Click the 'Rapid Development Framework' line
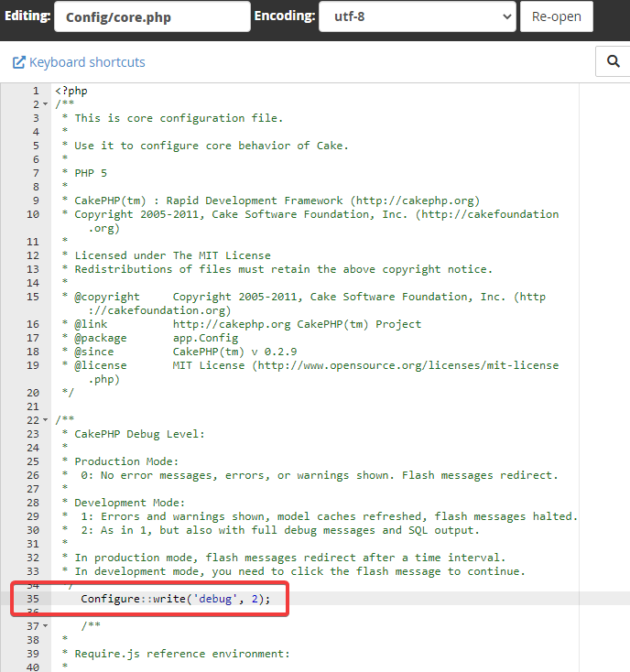The width and height of the screenshot is (630, 672). pyautogui.click(x=277, y=201)
